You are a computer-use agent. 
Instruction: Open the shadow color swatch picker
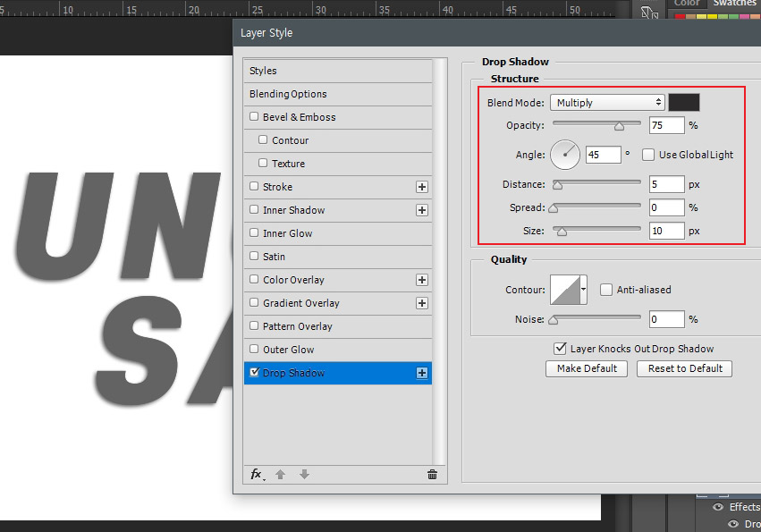(x=684, y=103)
